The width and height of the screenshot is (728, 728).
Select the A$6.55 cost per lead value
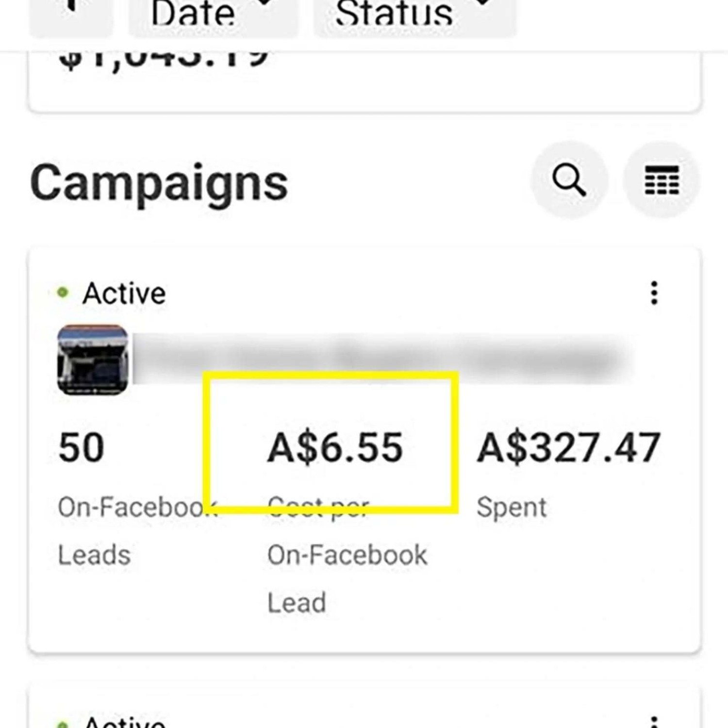[x=335, y=447]
